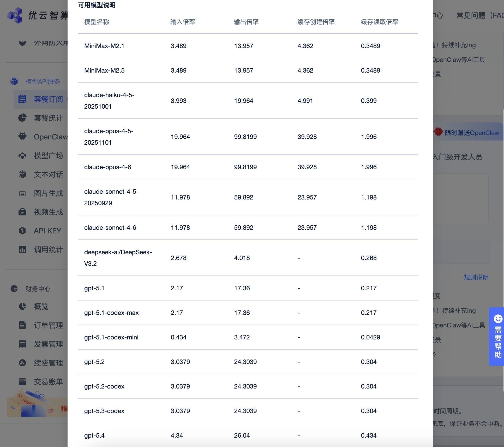Click the gpt-5.3-codex model name
The height and width of the screenshot is (447, 504).
pyautogui.click(x=104, y=411)
